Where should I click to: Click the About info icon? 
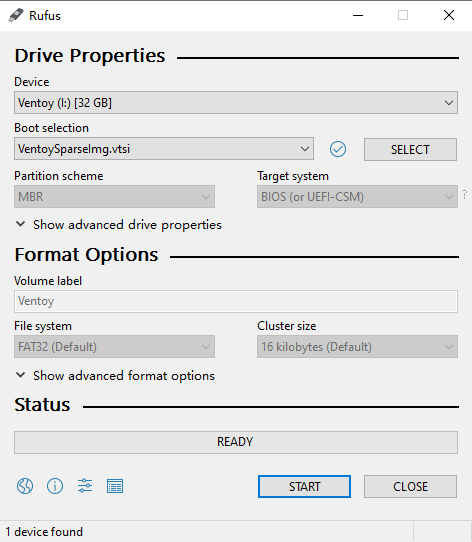click(55, 486)
